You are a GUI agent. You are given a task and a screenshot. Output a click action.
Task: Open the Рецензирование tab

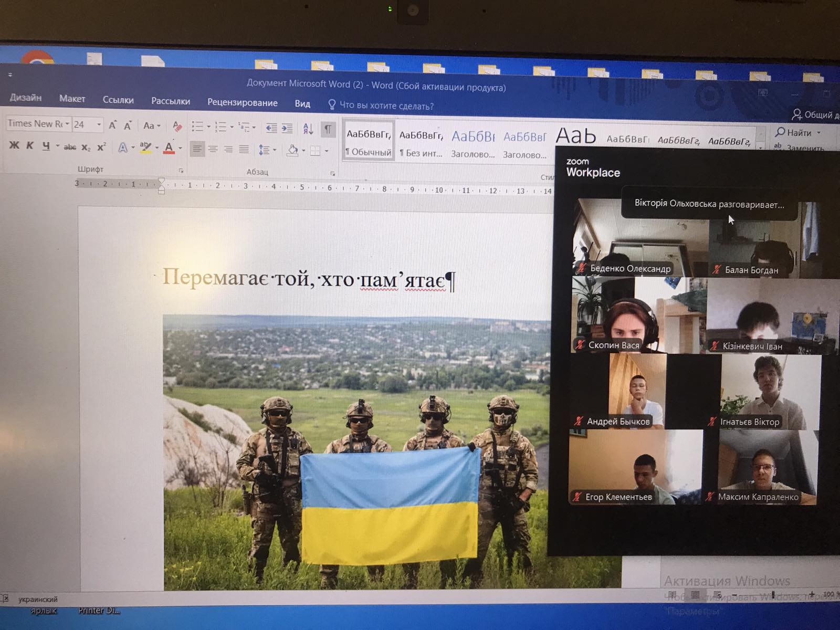click(243, 102)
